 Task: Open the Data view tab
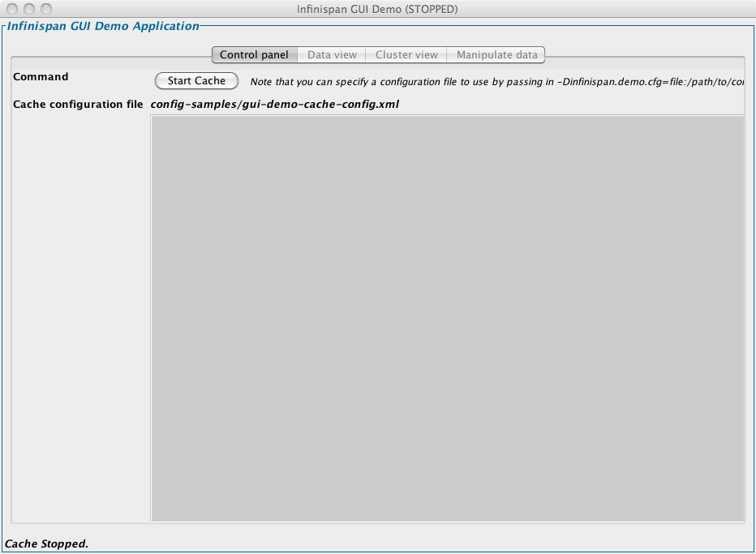(332, 55)
